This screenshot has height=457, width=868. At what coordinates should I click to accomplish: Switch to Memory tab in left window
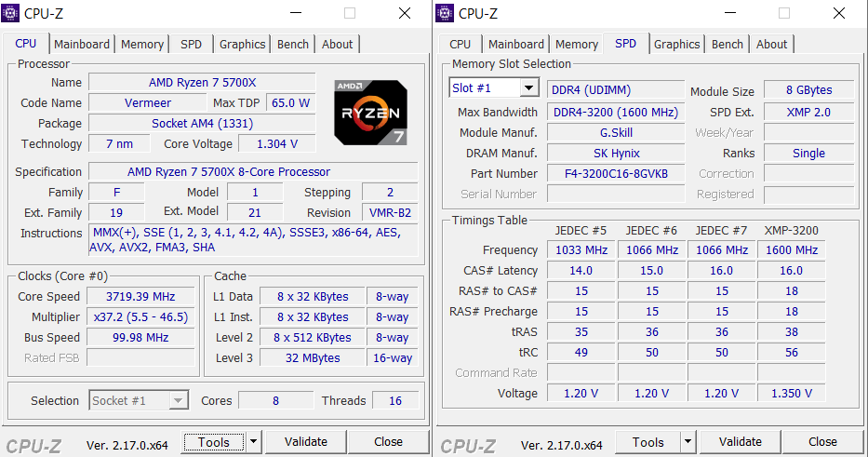(142, 45)
